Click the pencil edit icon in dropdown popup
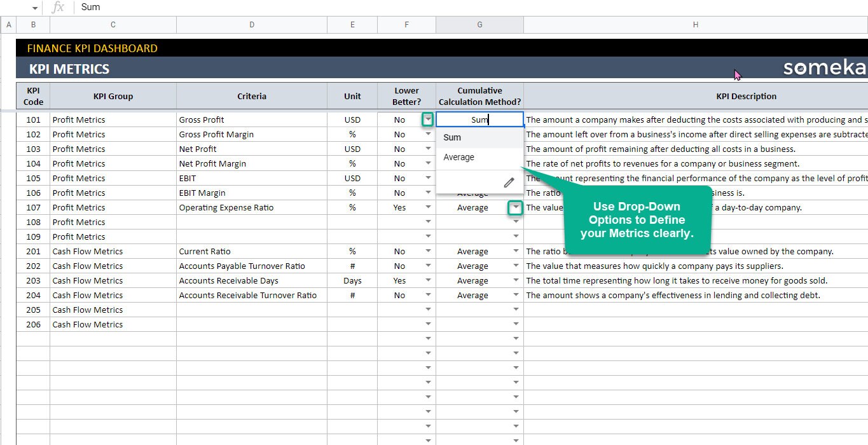 (509, 182)
